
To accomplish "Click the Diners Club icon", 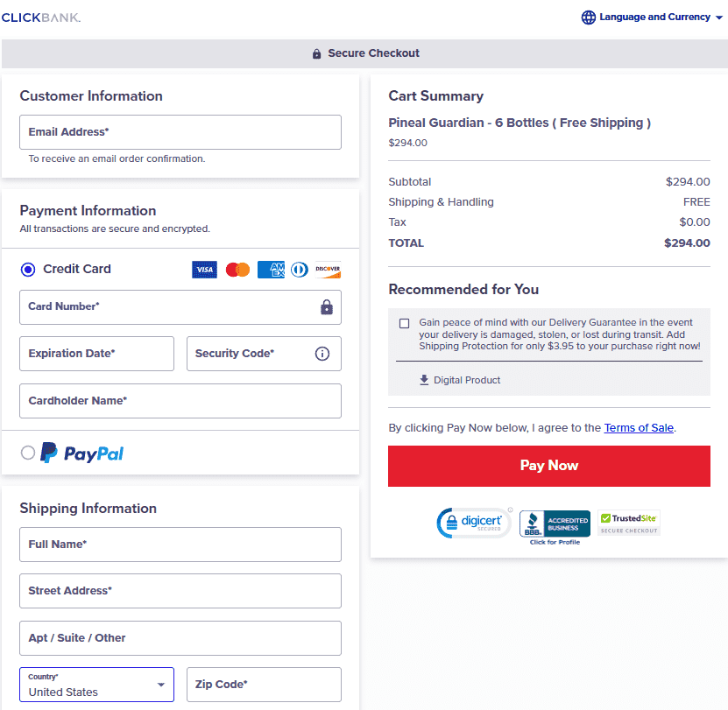I will point(299,269).
